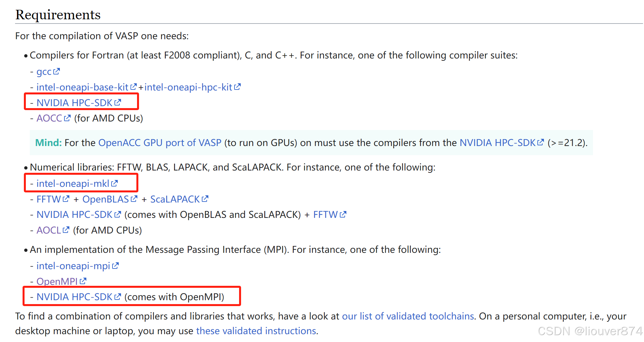
Task: Click external icon beside AOCL
Action: tap(66, 230)
